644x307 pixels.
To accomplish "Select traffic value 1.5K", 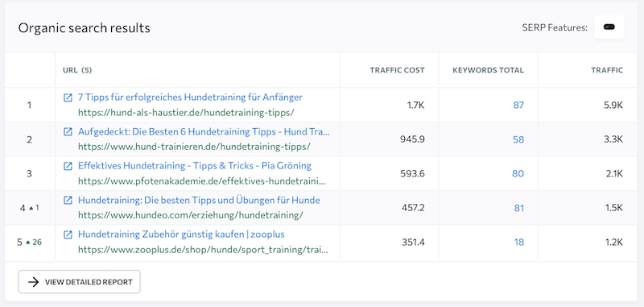I will [x=614, y=209].
